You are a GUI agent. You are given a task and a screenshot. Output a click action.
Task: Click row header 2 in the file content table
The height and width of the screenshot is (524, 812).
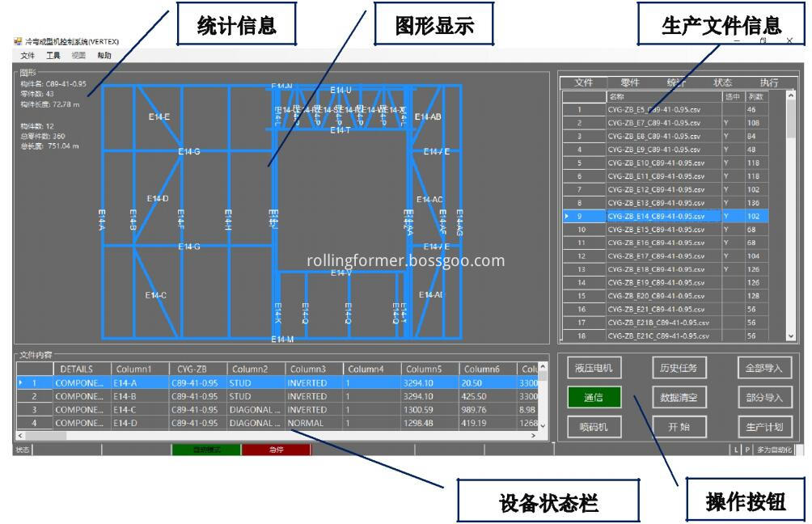[35, 396]
